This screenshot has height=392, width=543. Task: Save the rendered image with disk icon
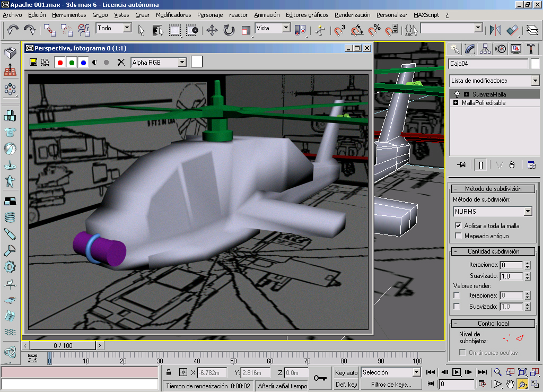(x=33, y=63)
